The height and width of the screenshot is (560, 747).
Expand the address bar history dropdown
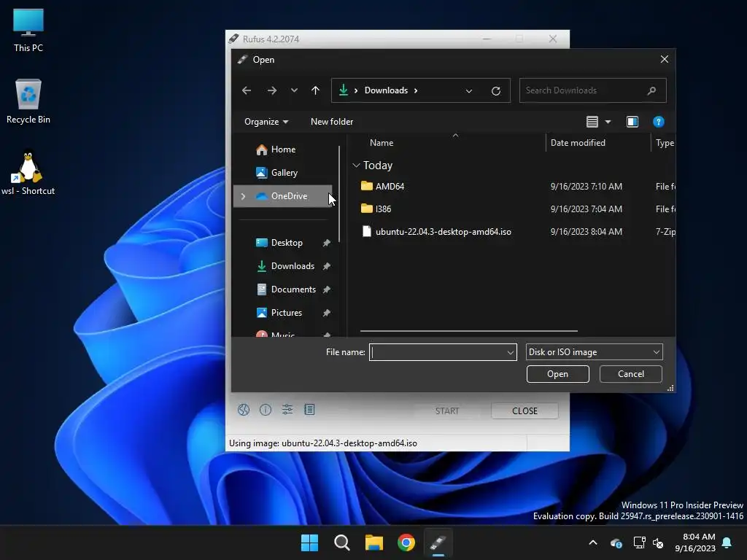[x=469, y=91]
